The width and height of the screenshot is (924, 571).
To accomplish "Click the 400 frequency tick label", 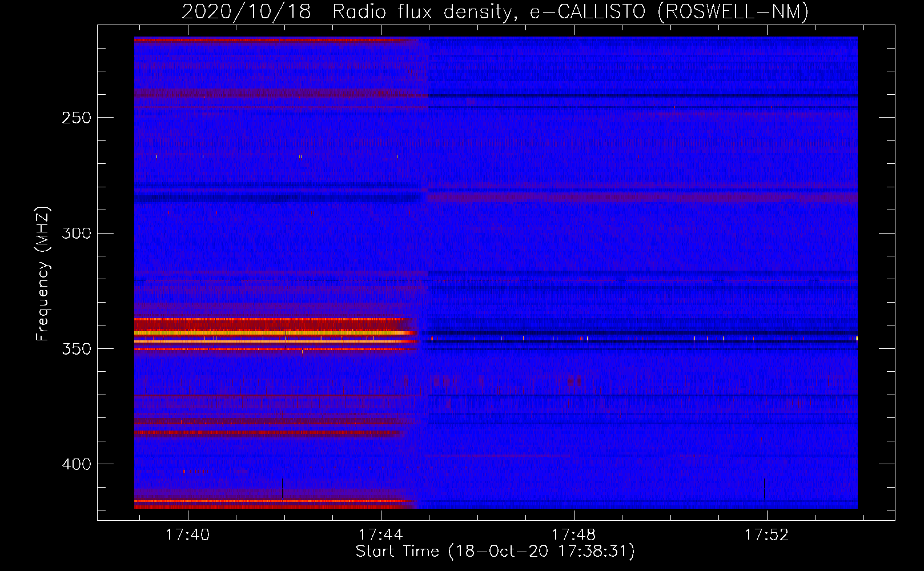I will coord(77,464).
